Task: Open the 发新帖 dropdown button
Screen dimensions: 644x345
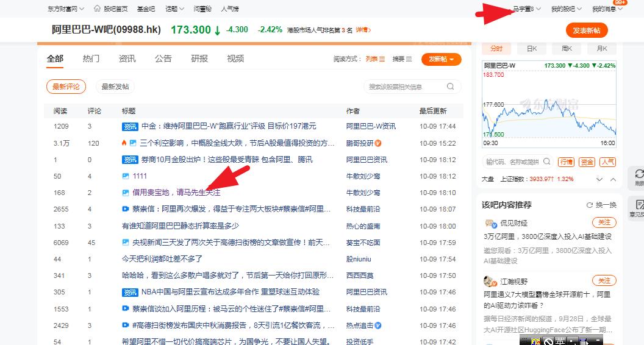Action: tap(441, 59)
